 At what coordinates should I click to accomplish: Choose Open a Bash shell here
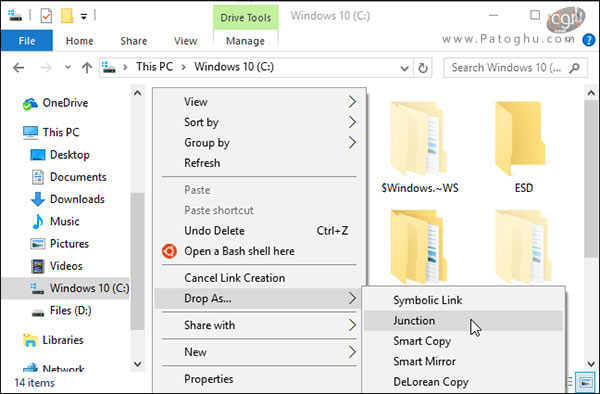tap(260, 251)
